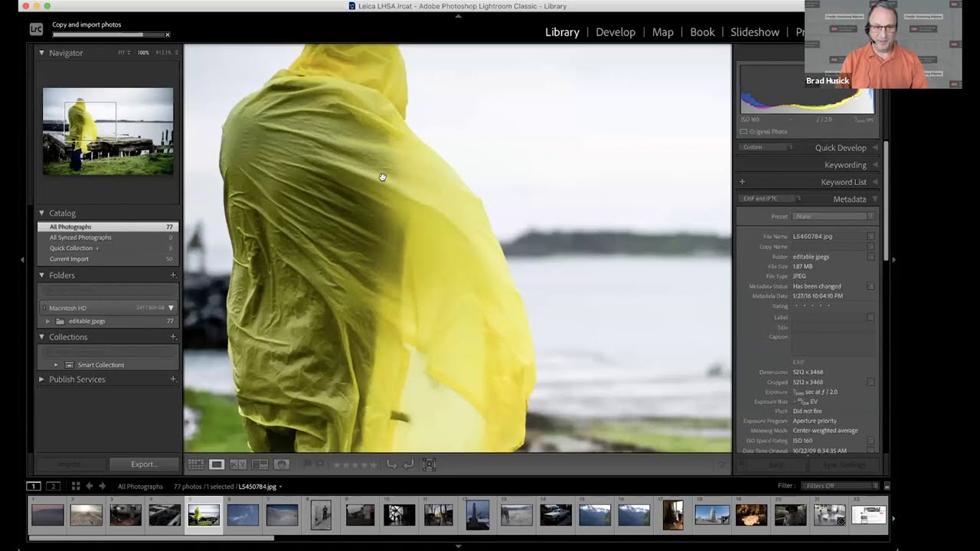This screenshot has width=980, height=551.
Task: Expand the Publish Services panel
Action: point(42,379)
